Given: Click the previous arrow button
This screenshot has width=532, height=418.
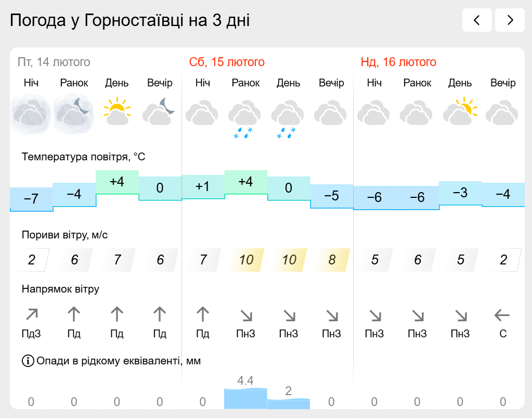Looking at the screenshot, I should (x=477, y=20).
